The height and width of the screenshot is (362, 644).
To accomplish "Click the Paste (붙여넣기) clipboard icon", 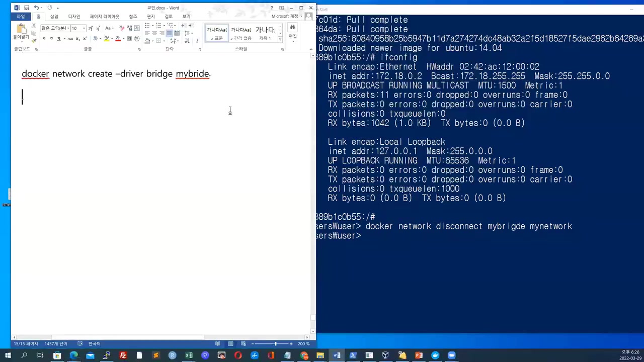I will [x=21, y=31].
